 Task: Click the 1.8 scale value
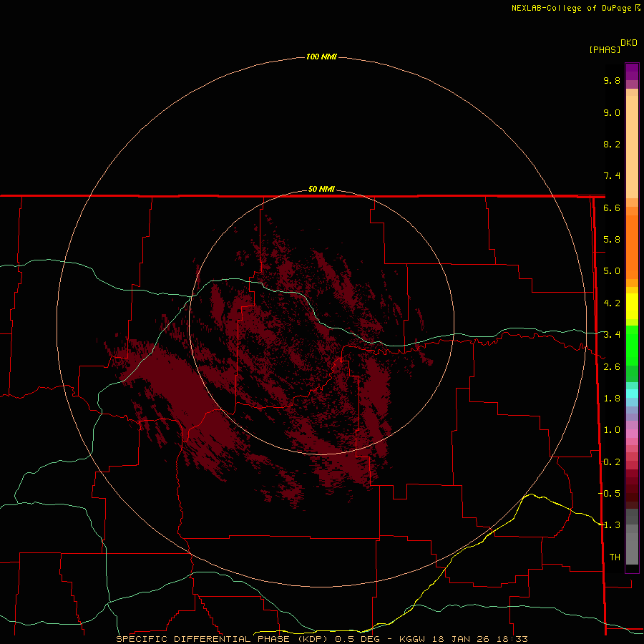tap(612, 399)
